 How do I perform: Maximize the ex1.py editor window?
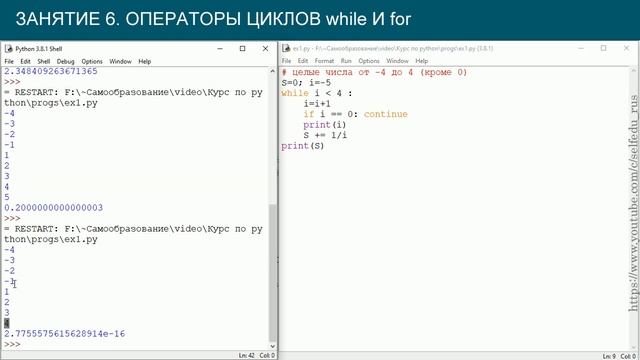[603, 48]
